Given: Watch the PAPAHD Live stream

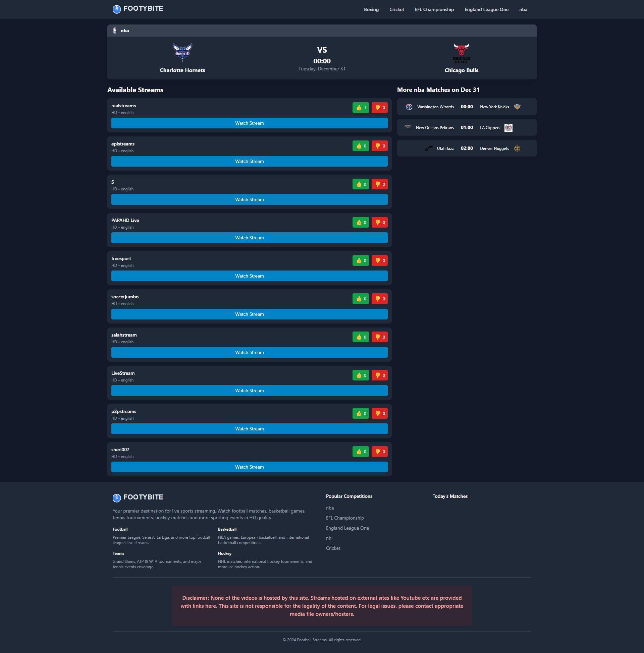Looking at the screenshot, I should coord(249,238).
